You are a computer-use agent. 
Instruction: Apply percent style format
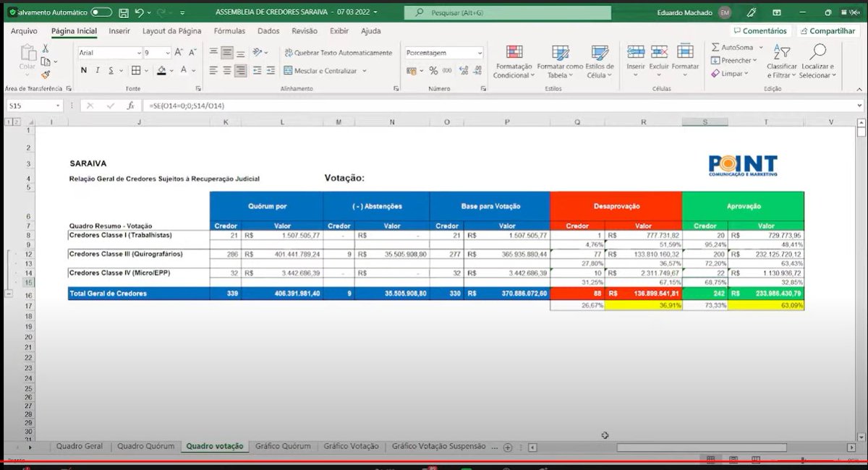click(x=433, y=71)
